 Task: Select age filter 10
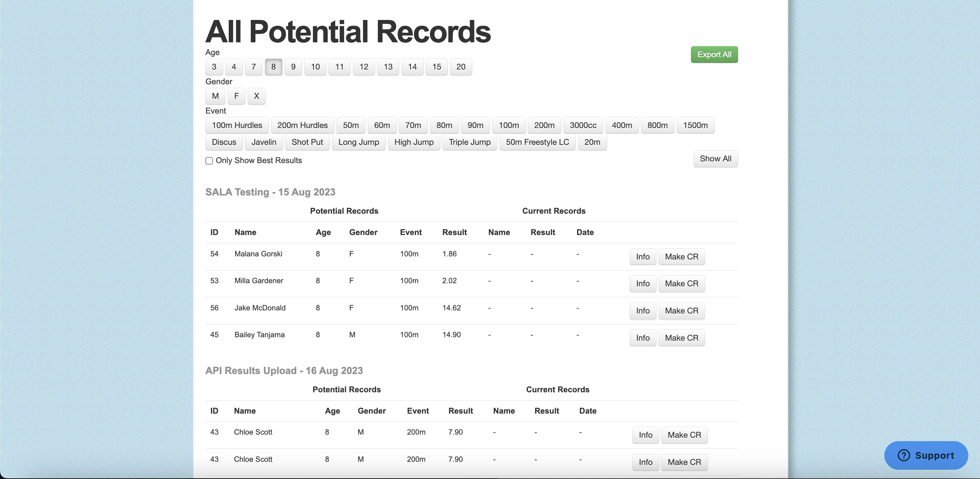(316, 67)
